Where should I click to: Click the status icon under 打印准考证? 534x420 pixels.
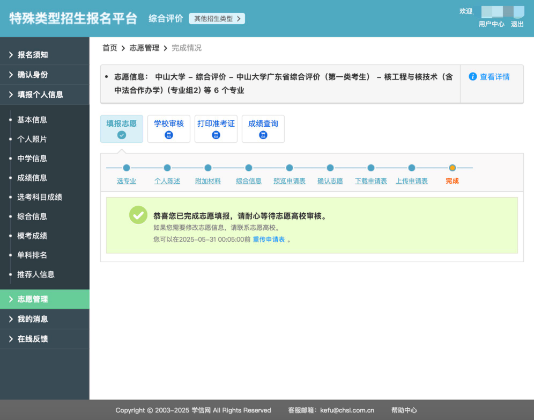pos(216,135)
